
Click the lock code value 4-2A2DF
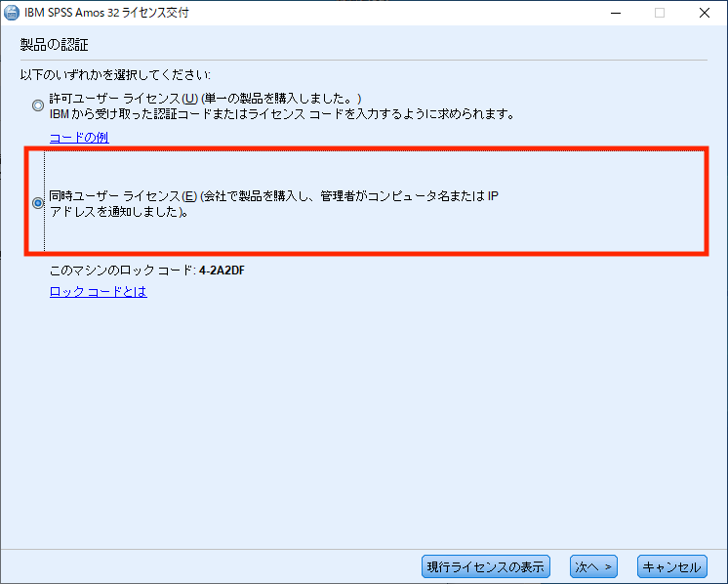pos(222,270)
